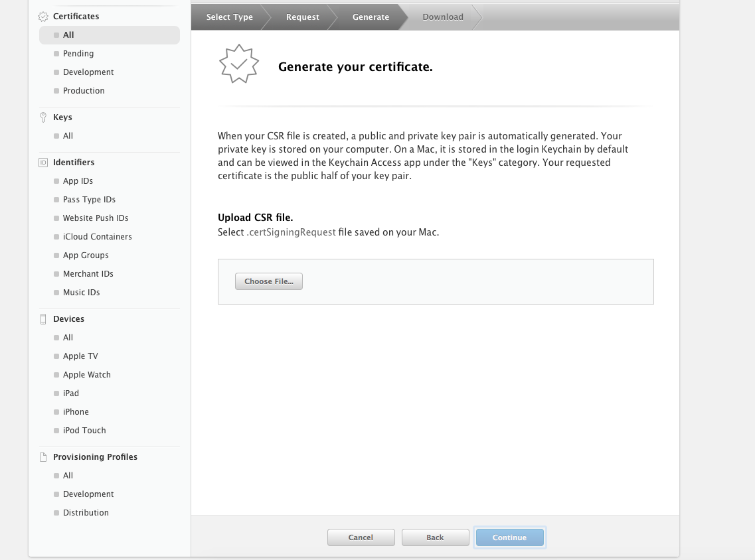Open Website Push IDs
Image resolution: width=755 pixels, height=560 pixels.
tap(96, 218)
